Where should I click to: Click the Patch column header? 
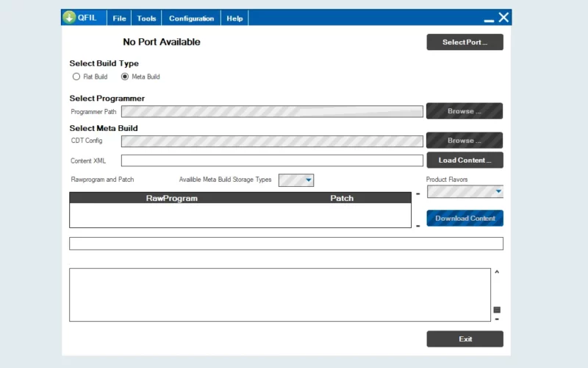342,198
